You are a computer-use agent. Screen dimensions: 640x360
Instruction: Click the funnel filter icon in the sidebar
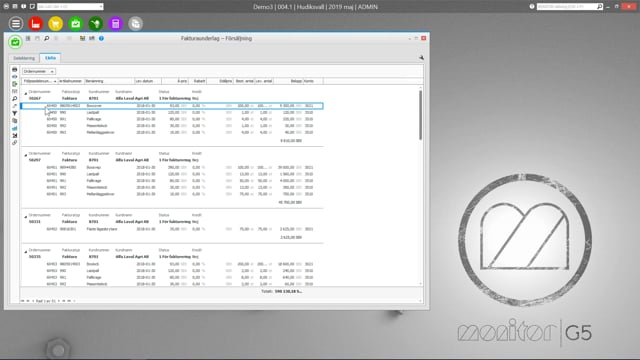pyautogui.click(x=15, y=113)
